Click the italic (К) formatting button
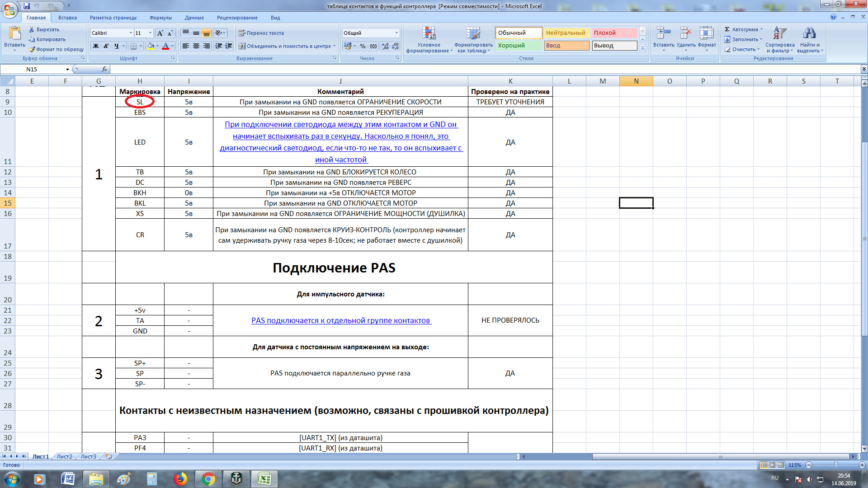This screenshot has height=488, width=868. coord(106,46)
